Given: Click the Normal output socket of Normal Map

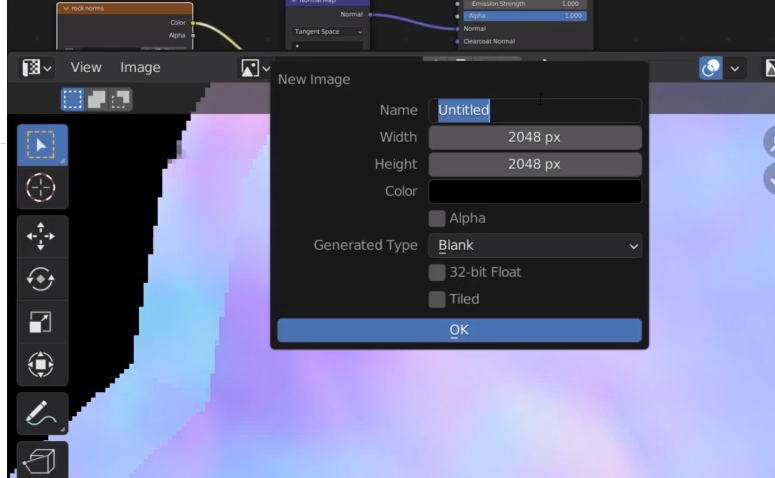Looking at the screenshot, I should pyautogui.click(x=370, y=15).
